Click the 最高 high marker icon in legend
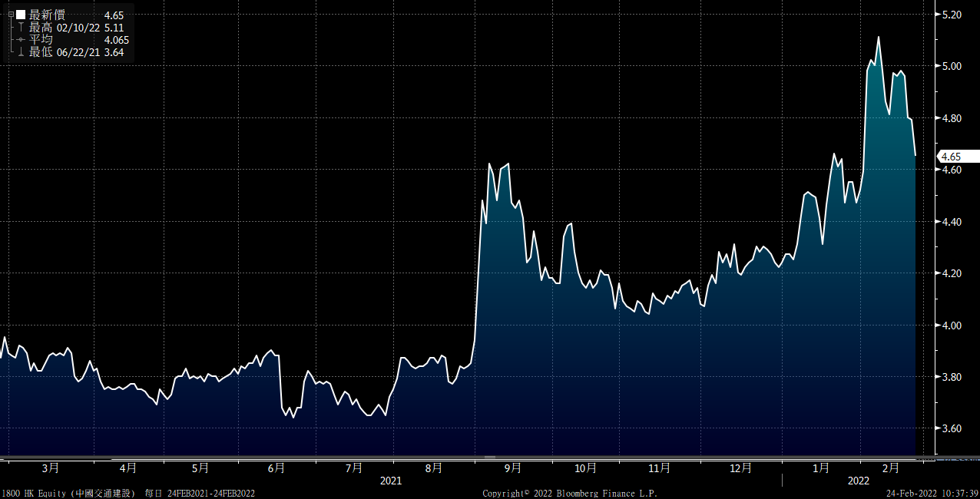The image size is (980, 499). click(21, 27)
